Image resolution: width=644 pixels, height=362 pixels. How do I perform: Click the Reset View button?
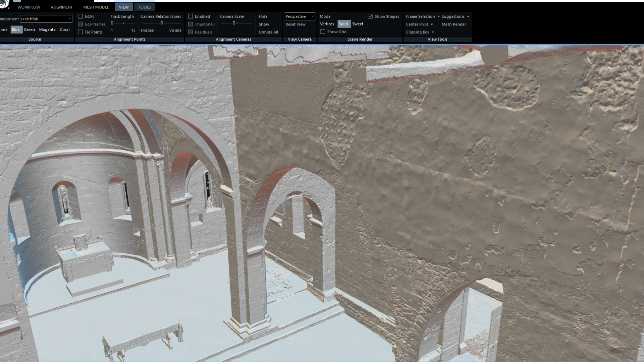(x=295, y=24)
